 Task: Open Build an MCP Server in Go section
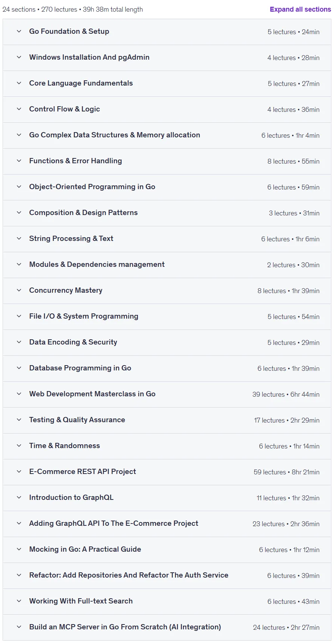(x=167, y=627)
